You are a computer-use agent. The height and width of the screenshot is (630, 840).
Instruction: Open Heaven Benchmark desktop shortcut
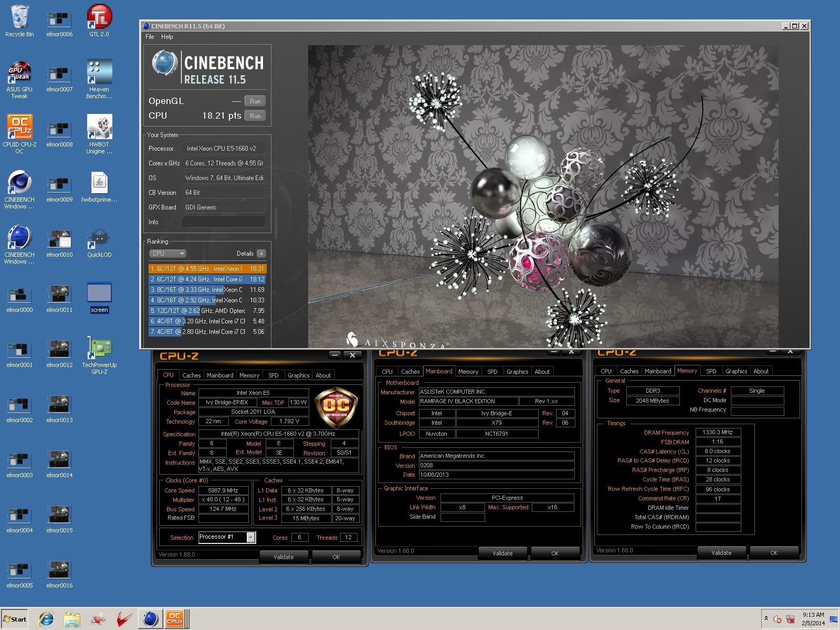(x=99, y=80)
